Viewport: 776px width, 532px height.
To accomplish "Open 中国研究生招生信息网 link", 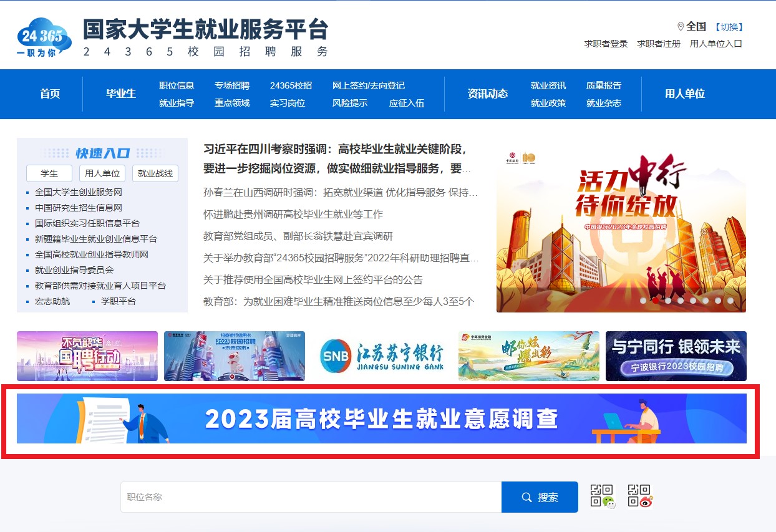I will coord(79,208).
